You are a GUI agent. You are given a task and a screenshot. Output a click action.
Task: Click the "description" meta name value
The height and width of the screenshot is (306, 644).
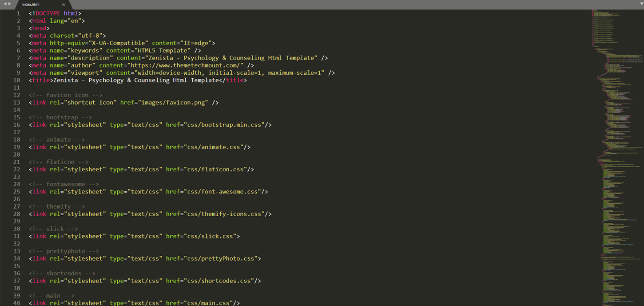[90, 58]
